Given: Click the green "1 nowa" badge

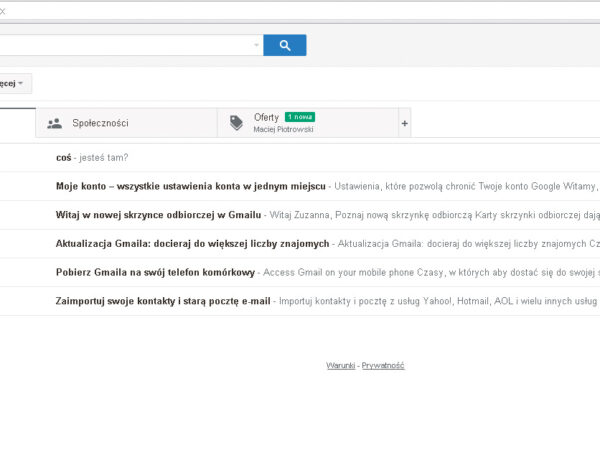Looking at the screenshot, I should (300, 117).
